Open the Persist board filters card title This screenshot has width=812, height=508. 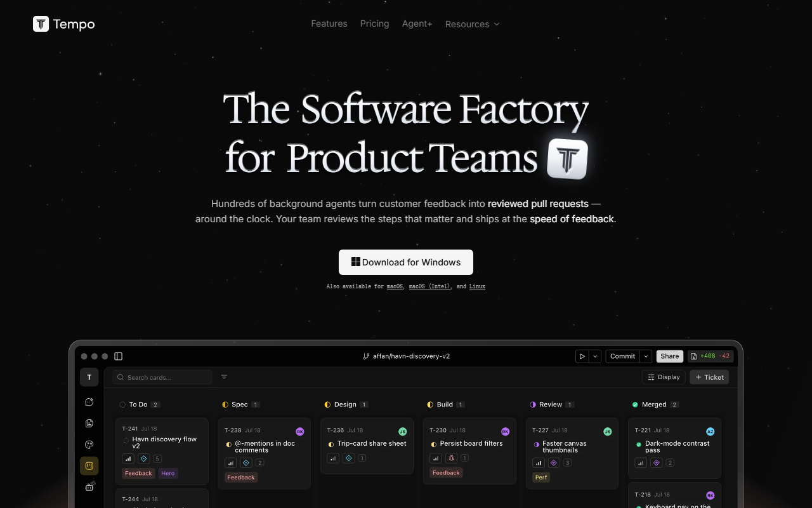471,443
